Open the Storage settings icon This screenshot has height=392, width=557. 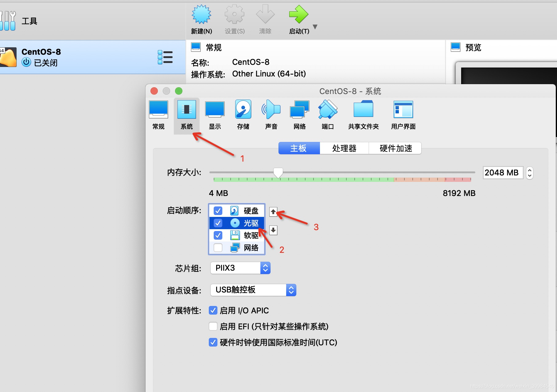pos(243,114)
